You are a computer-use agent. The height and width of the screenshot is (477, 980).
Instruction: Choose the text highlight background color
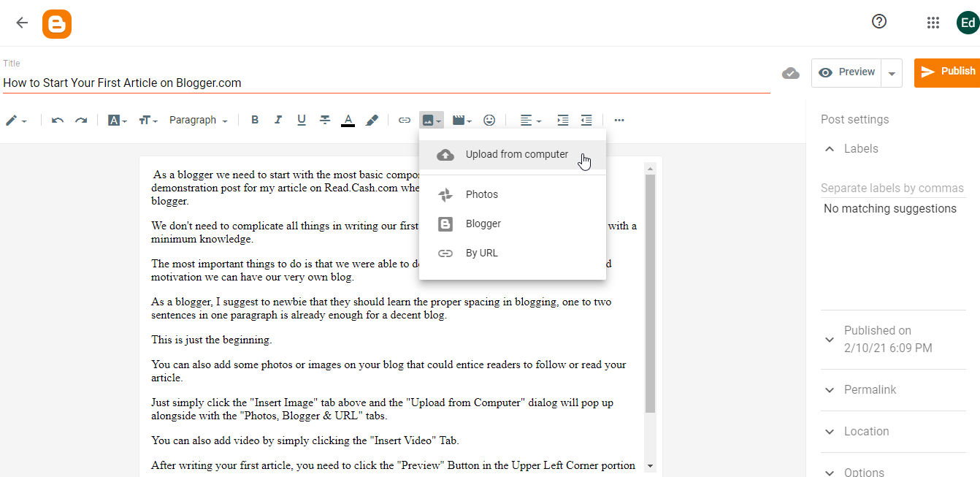(x=372, y=120)
